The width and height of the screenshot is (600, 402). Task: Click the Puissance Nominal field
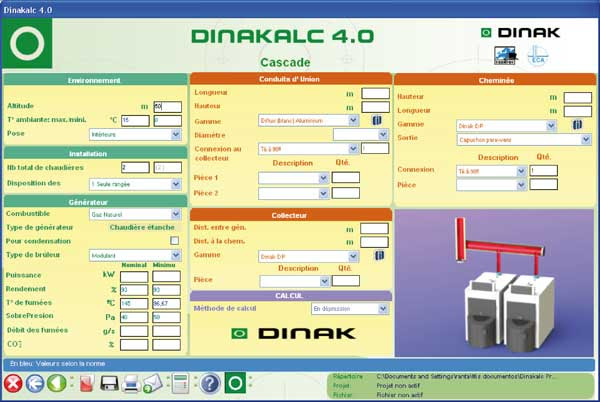[134, 277]
